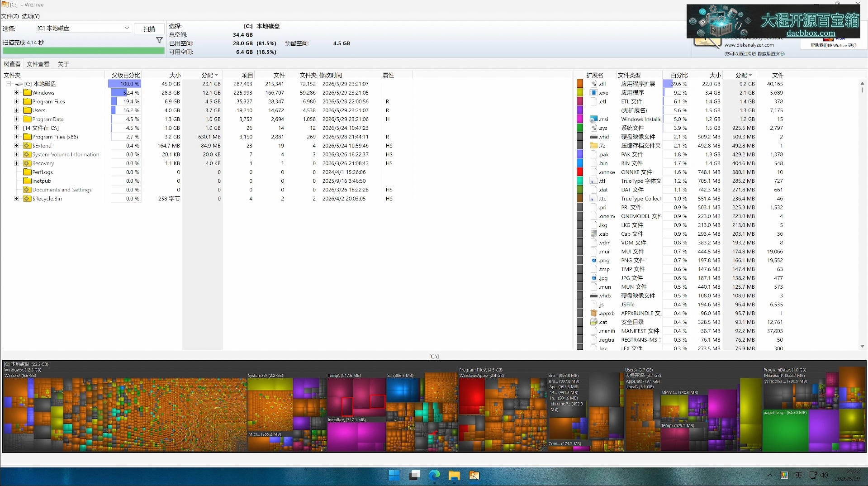Show hidden system tray icons chevron

[x=769, y=475]
